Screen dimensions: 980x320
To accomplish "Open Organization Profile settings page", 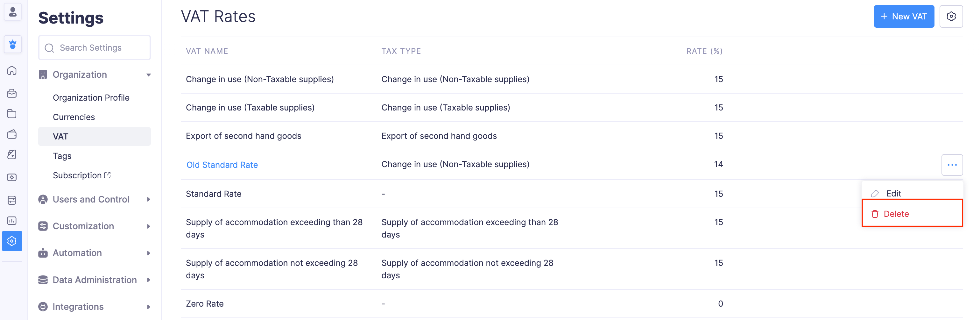I will coord(91,98).
